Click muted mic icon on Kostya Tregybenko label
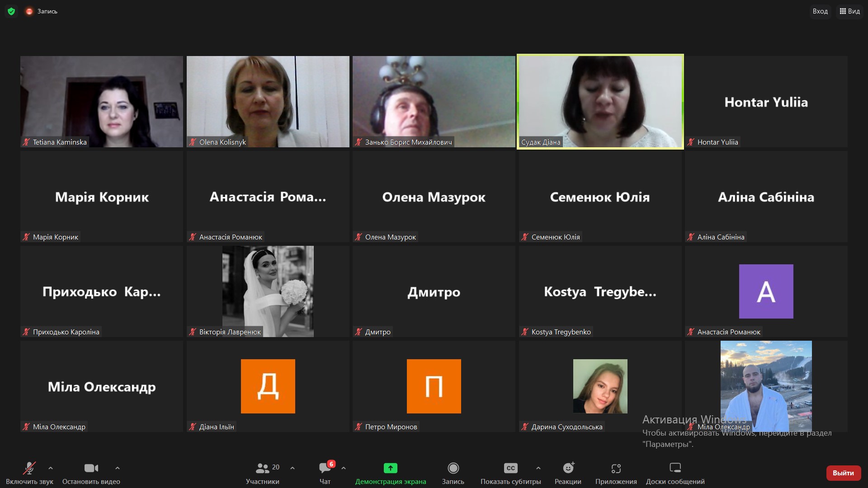The width and height of the screenshot is (868, 488). pyautogui.click(x=525, y=332)
